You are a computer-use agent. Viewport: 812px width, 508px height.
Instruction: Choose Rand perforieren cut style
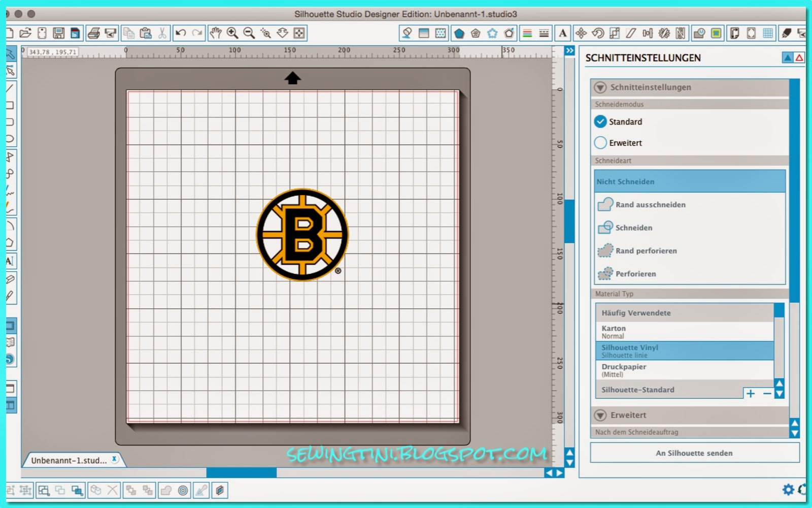[x=690, y=250]
